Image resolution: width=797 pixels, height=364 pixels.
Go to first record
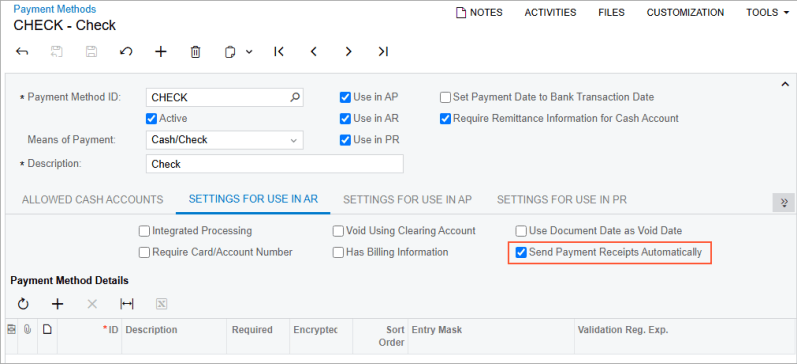279,51
